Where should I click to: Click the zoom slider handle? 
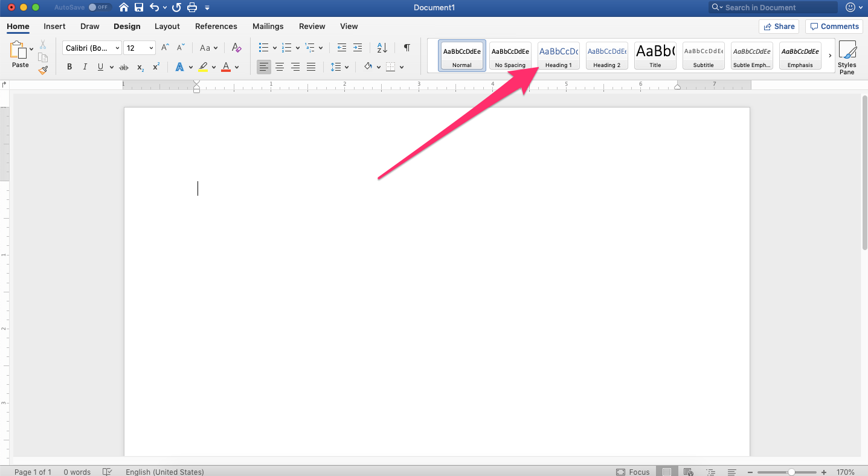pyautogui.click(x=791, y=472)
